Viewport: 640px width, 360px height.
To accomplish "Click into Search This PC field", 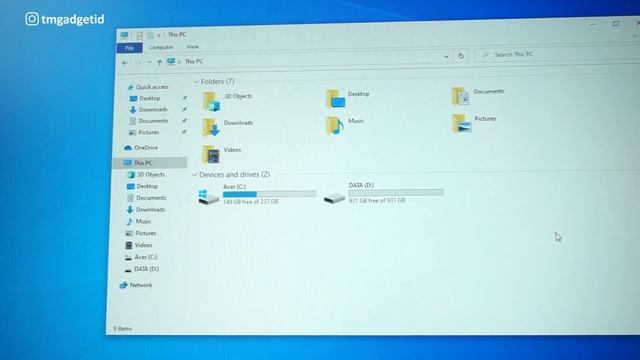I will coord(557,54).
